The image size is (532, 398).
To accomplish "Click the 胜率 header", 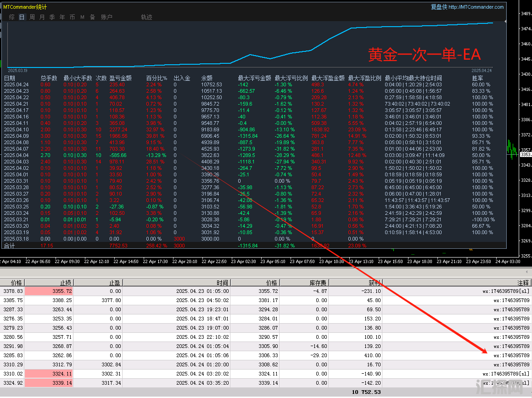I will point(478,78).
